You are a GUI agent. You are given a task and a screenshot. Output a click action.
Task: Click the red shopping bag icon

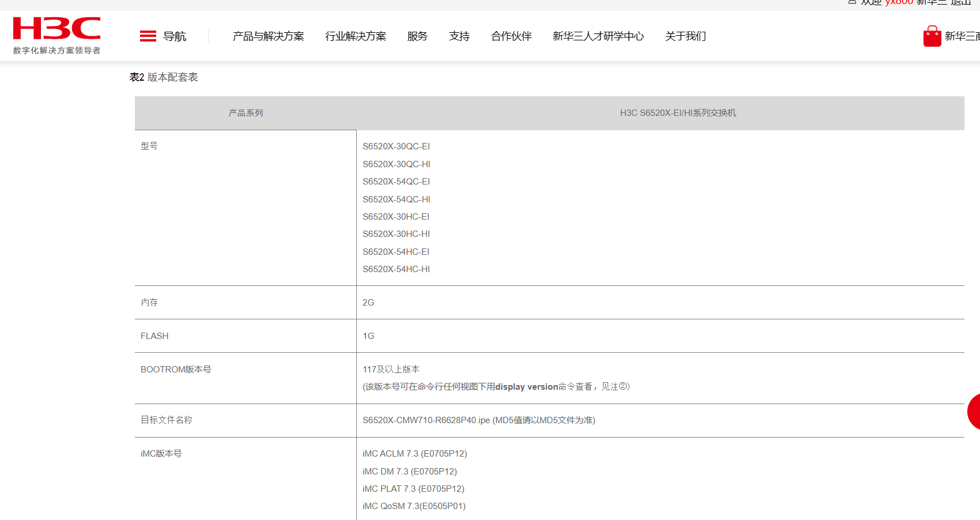932,36
